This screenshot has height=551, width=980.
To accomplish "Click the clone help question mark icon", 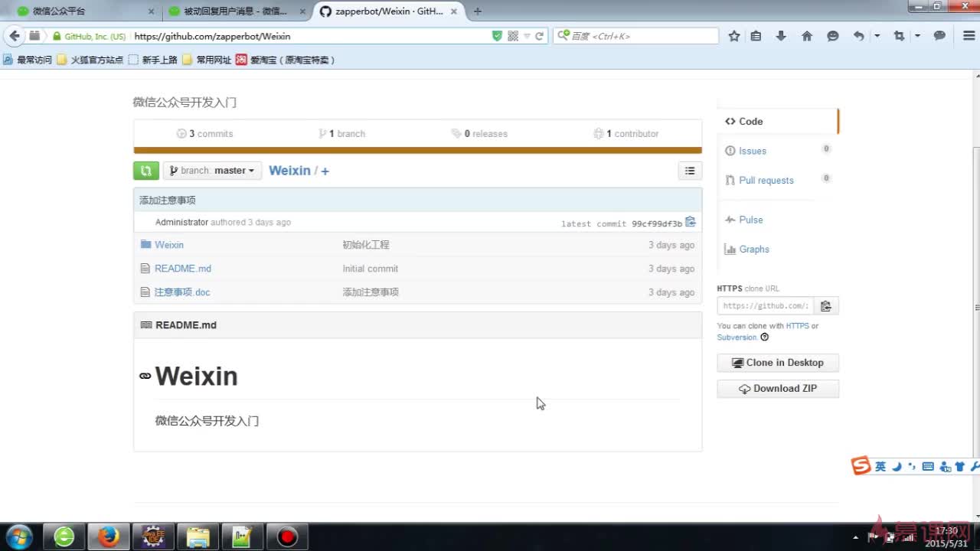I will 764,337.
